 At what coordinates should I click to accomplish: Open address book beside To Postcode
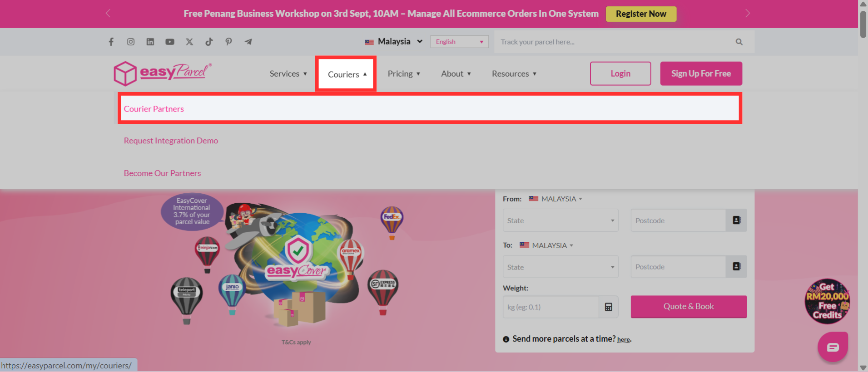736,266
